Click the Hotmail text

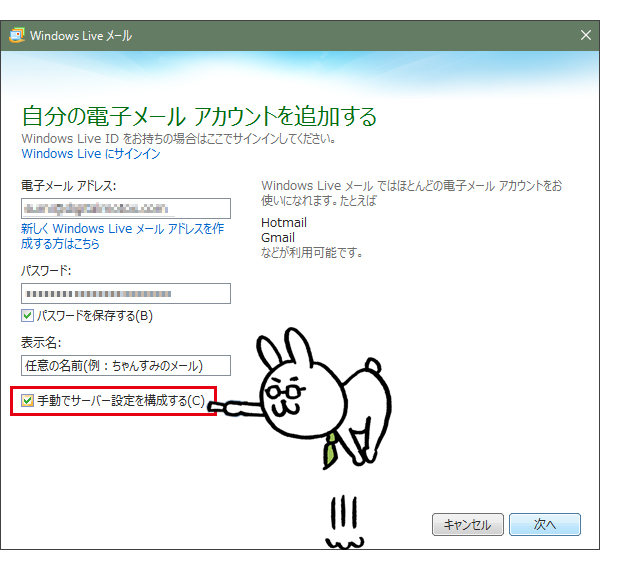[x=284, y=223]
